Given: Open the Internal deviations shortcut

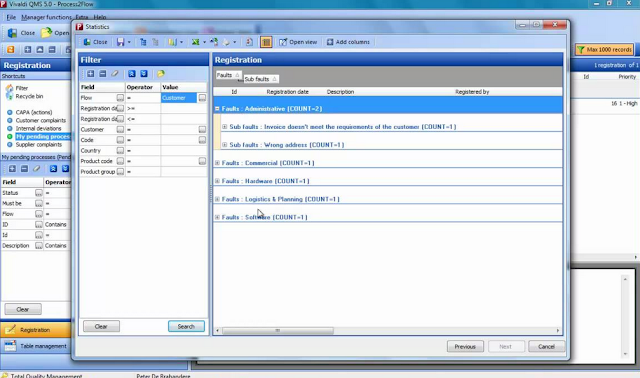Looking at the screenshot, I should point(34,129).
